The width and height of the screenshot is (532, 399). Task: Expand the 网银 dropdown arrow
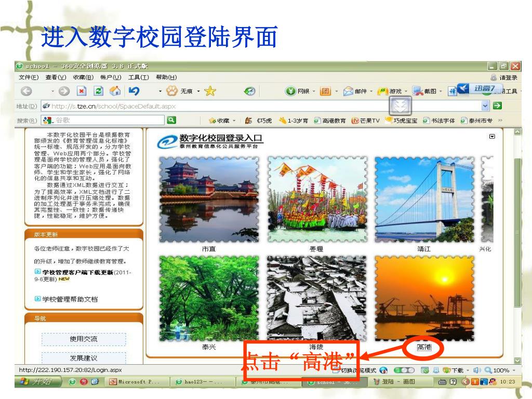click(314, 91)
